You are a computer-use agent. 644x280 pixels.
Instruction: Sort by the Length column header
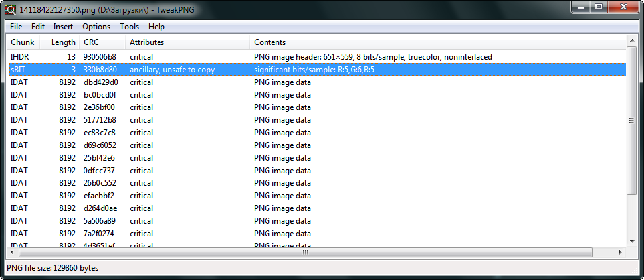click(x=60, y=42)
